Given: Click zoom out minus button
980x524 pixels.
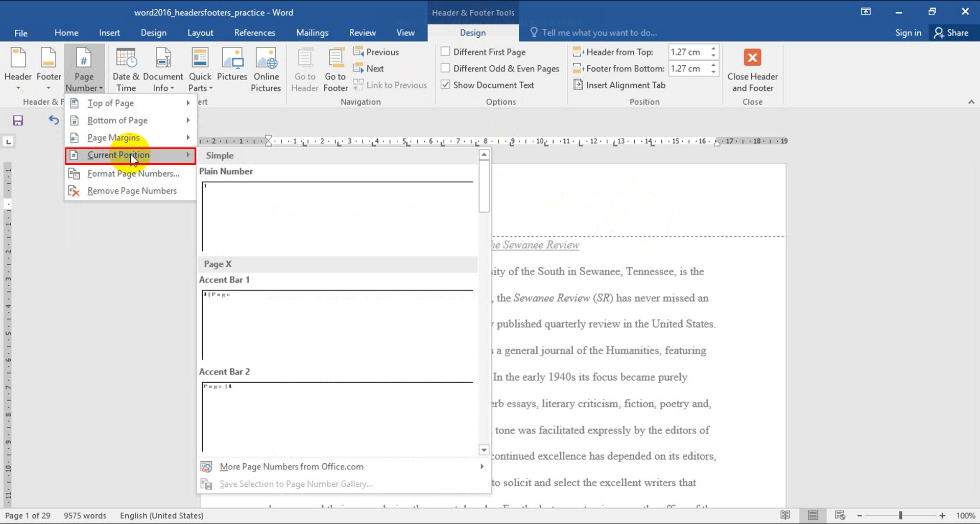Looking at the screenshot, I should tap(859, 516).
